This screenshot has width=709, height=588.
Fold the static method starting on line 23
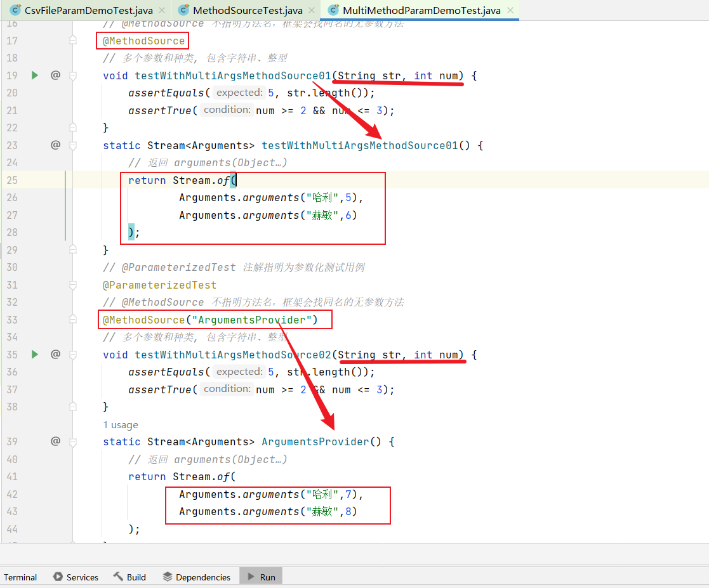(73, 145)
